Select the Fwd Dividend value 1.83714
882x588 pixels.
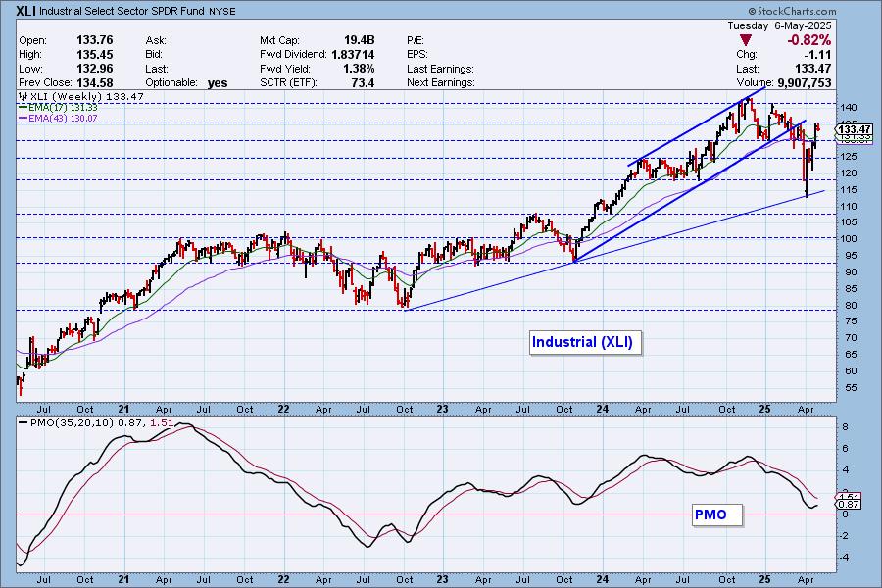(x=353, y=55)
